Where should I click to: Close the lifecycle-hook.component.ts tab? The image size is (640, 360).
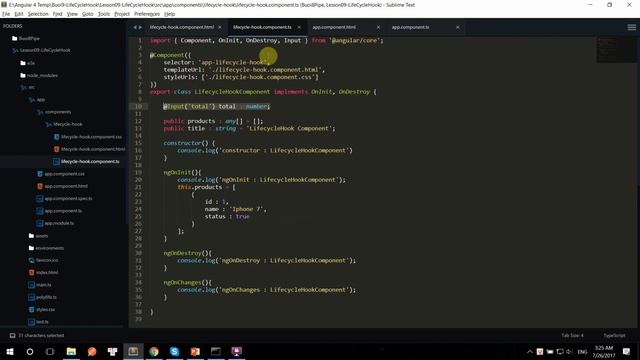coord(299,27)
